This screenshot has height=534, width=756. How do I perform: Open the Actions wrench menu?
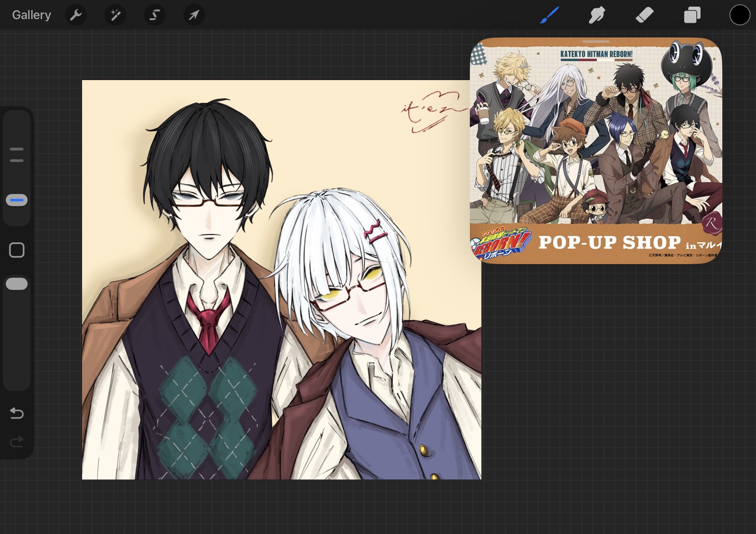76,15
